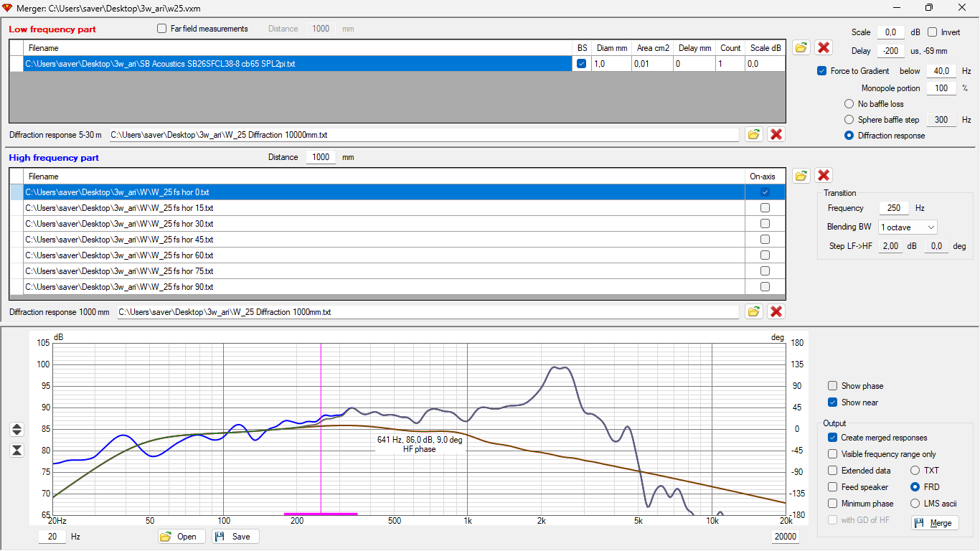Screen dimensions: 980x551
Task: Edit the chart minimum frequency field
Action: (52, 537)
